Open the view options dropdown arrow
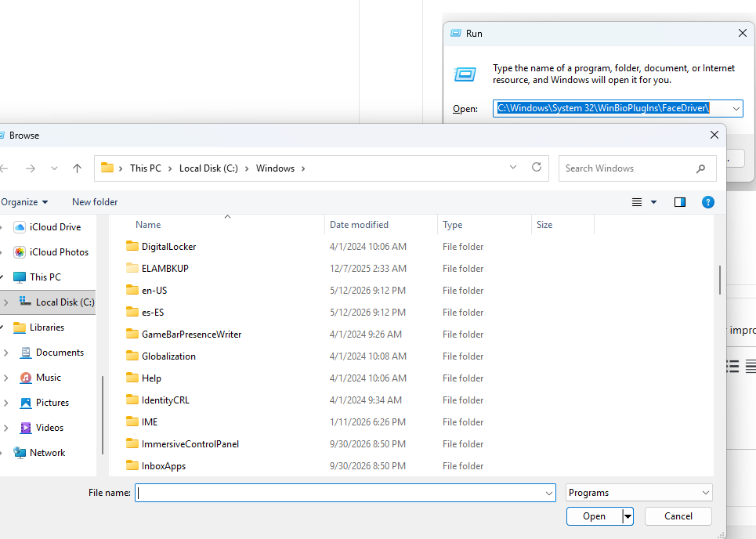Screen dimensions: 756x539 click(x=654, y=202)
